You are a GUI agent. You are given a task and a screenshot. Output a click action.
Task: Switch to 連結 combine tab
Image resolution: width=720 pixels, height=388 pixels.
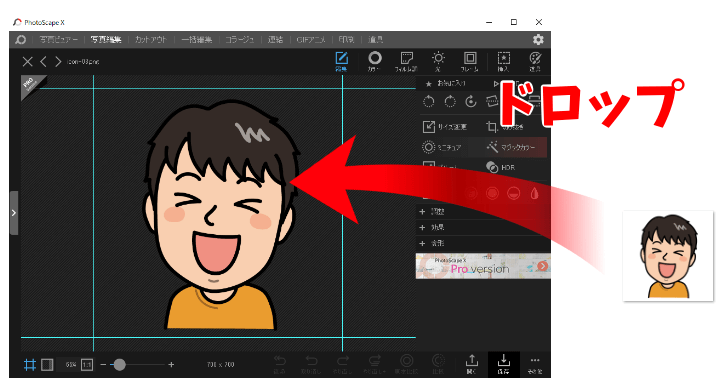(275, 40)
